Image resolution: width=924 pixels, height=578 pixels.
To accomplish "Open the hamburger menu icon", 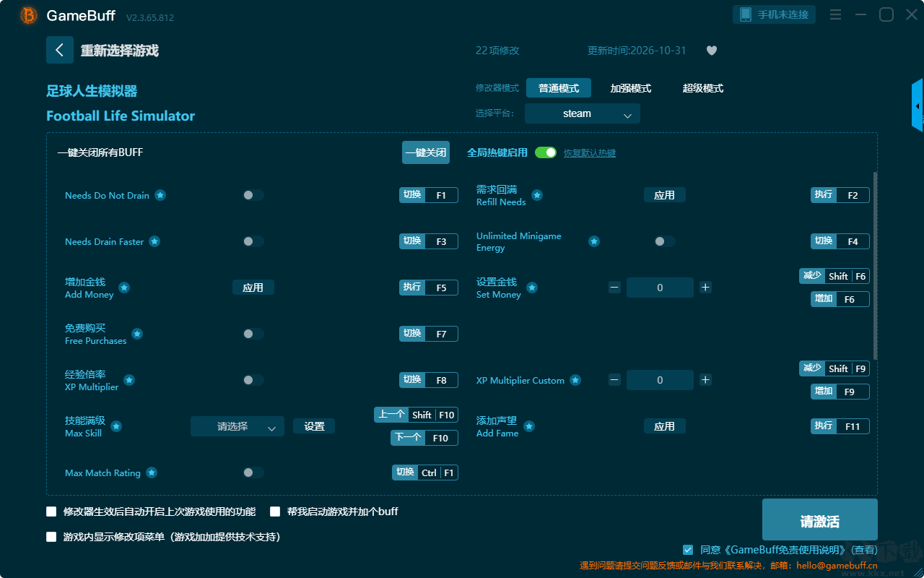I will [835, 15].
